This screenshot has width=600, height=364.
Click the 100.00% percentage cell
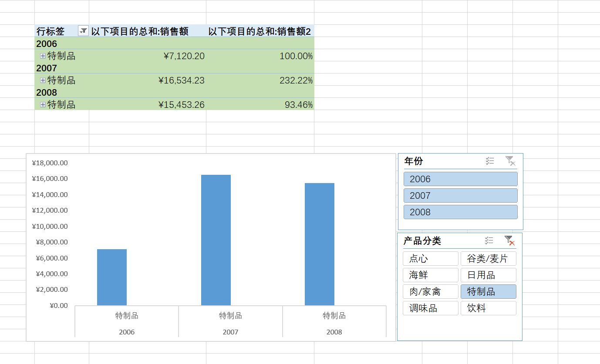coord(296,56)
